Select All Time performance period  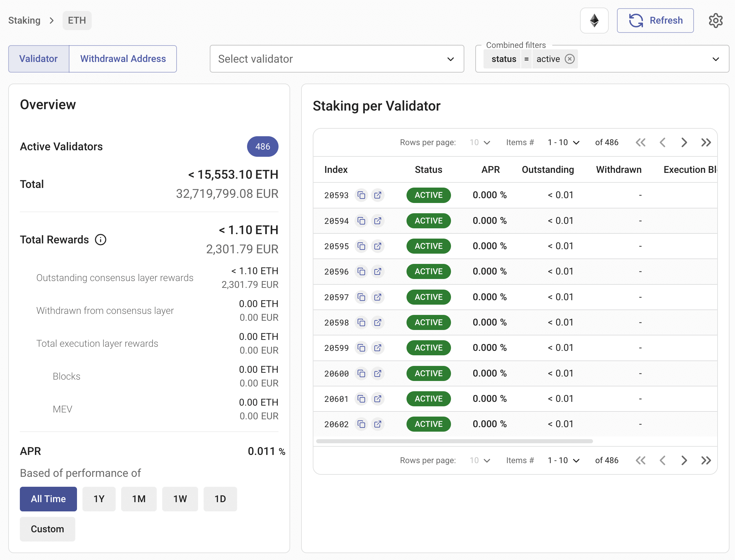click(48, 499)
